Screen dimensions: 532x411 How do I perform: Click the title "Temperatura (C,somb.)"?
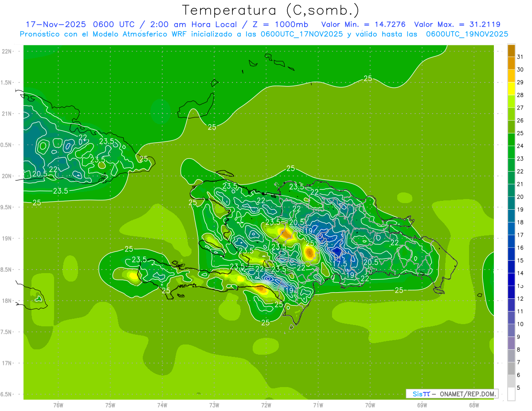271,11
